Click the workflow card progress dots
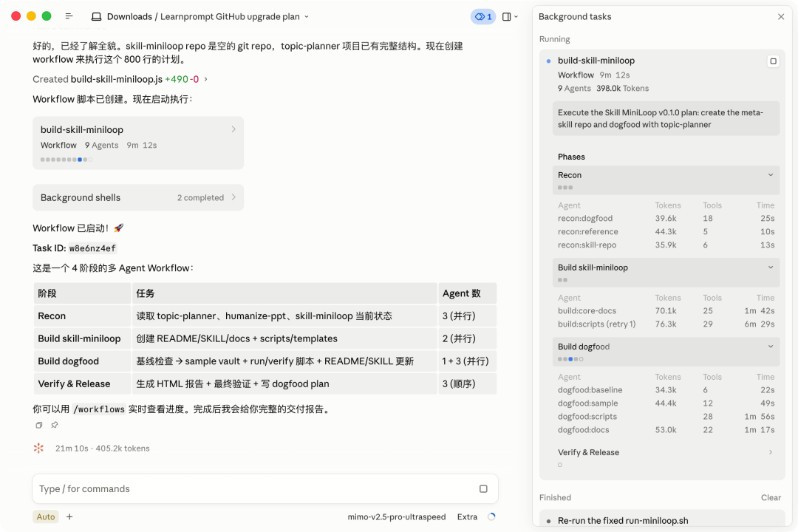The image size is (798, 532). click(66, 160)
